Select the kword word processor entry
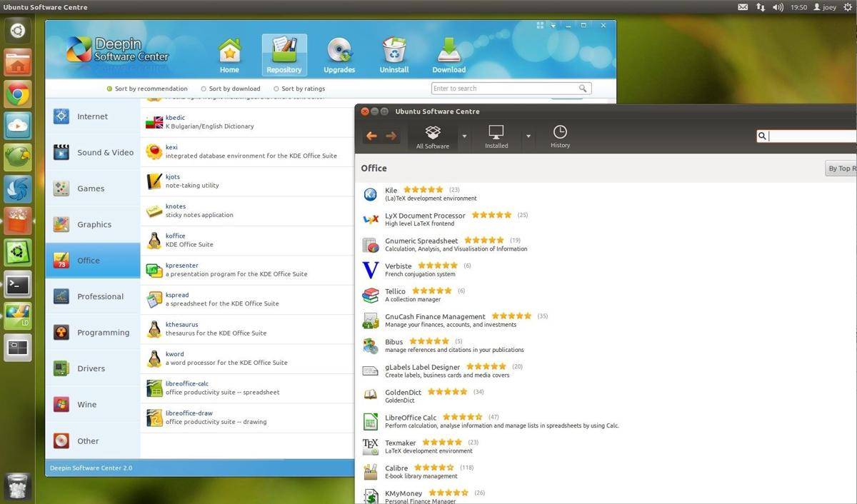Screen dimensions: 857x504 pyautogui.click(x=247, y=359)
